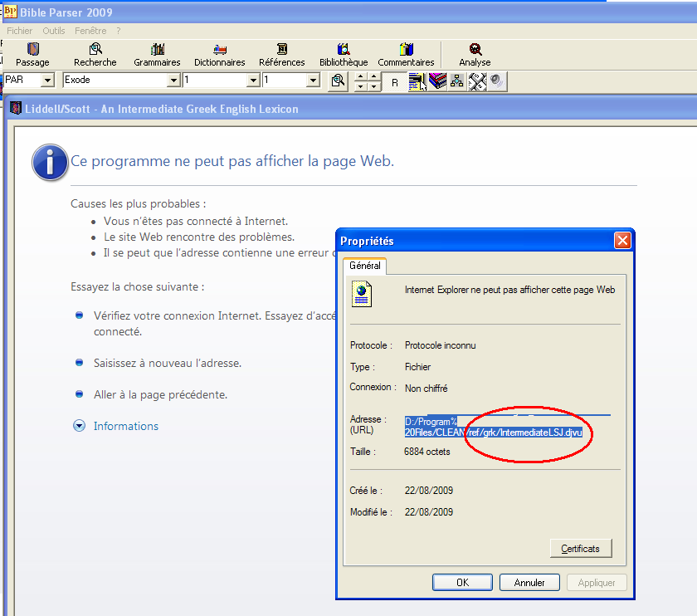The image size is (697, 616).
Task: Click the selected URL address text
Action: [494, 427]
